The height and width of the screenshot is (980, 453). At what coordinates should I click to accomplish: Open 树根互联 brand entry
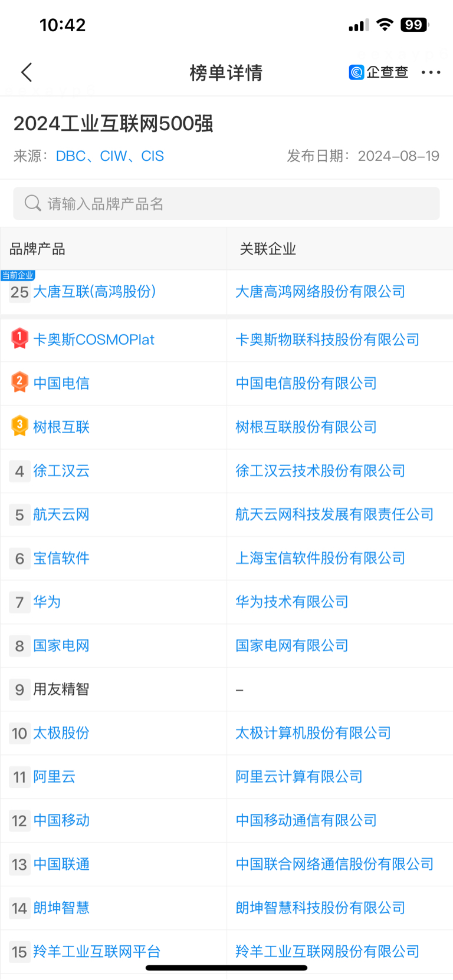[x=61, y=427]
